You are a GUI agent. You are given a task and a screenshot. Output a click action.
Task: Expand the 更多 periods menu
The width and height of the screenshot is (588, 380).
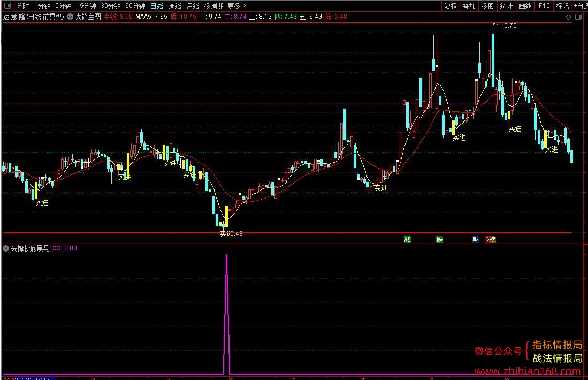[236, 6]
